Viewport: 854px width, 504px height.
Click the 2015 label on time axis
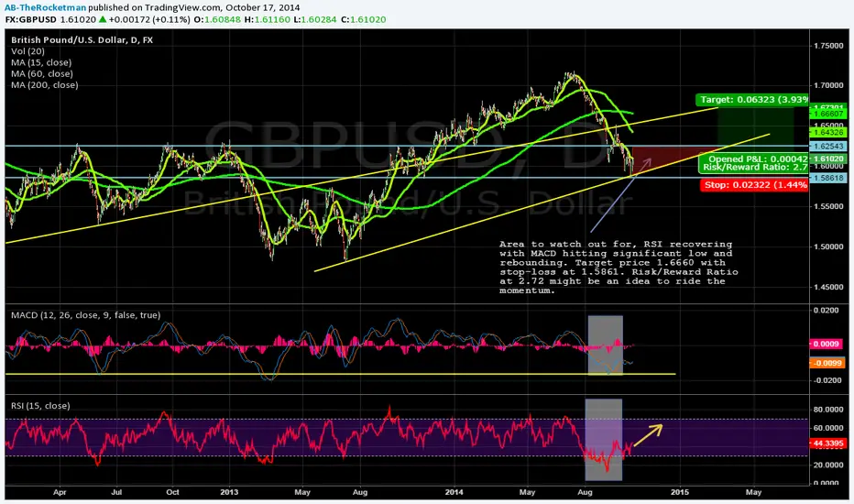click(x=680, y=493)
